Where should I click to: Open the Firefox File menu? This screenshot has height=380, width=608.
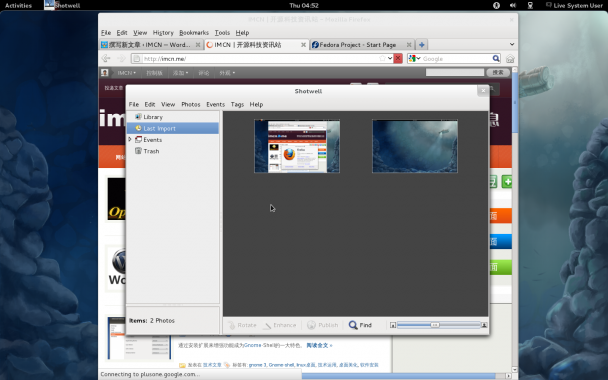point(106,33)
